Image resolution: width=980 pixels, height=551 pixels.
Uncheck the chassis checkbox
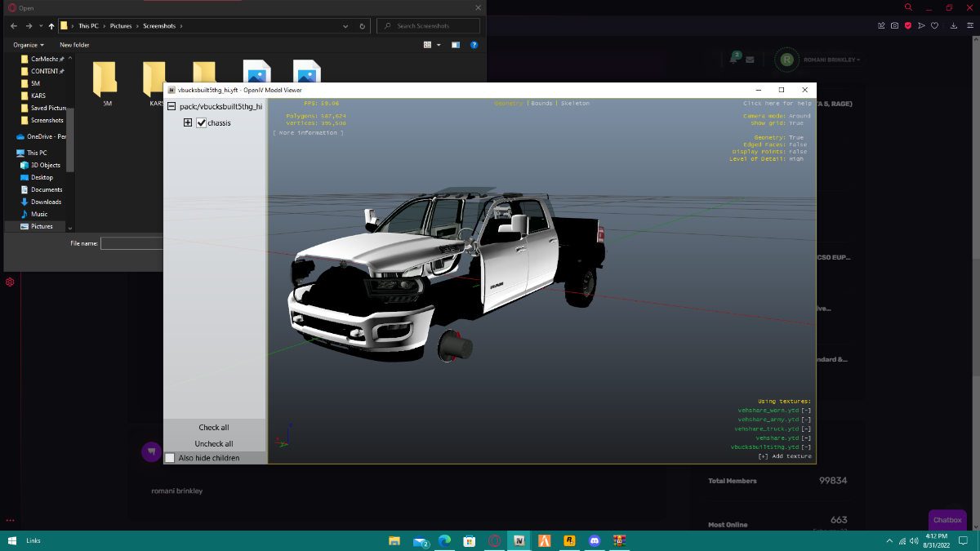pyautogui.click(x=202, y=123)
